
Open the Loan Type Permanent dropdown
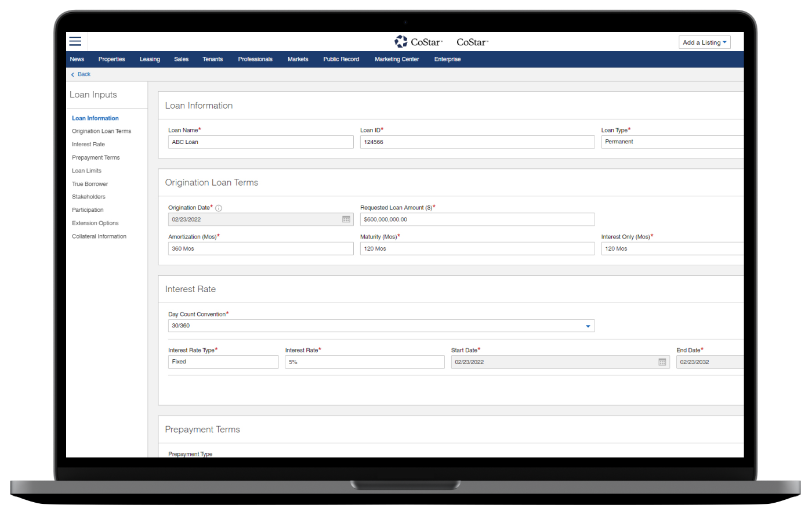672,142
